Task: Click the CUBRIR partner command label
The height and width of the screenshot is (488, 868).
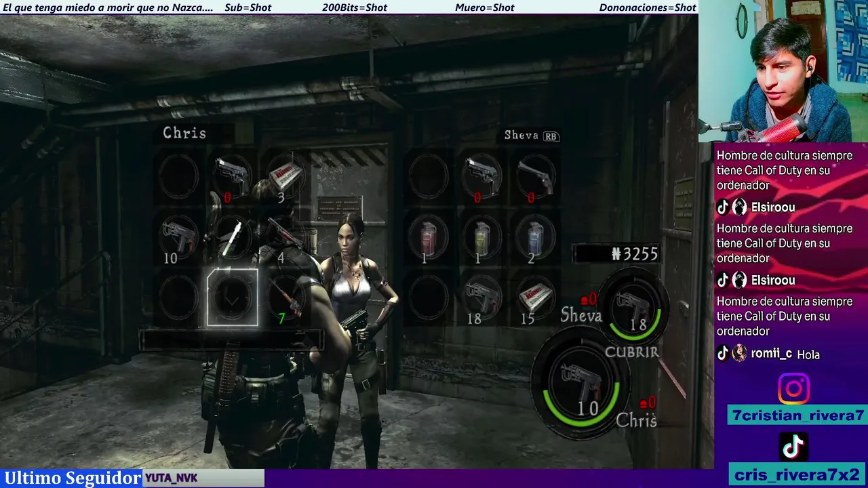Action: (632, 352)
